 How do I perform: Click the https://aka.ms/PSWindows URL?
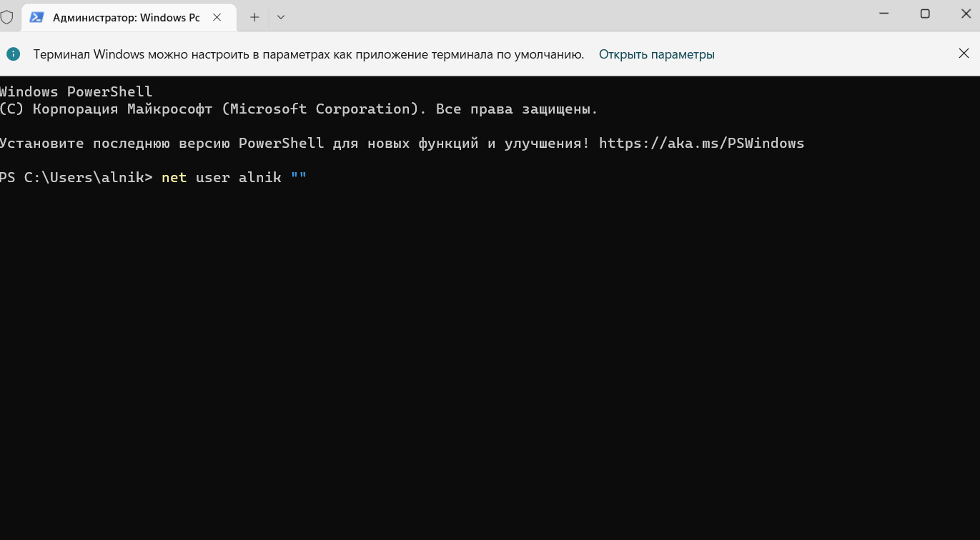click(x=701, y=144)
